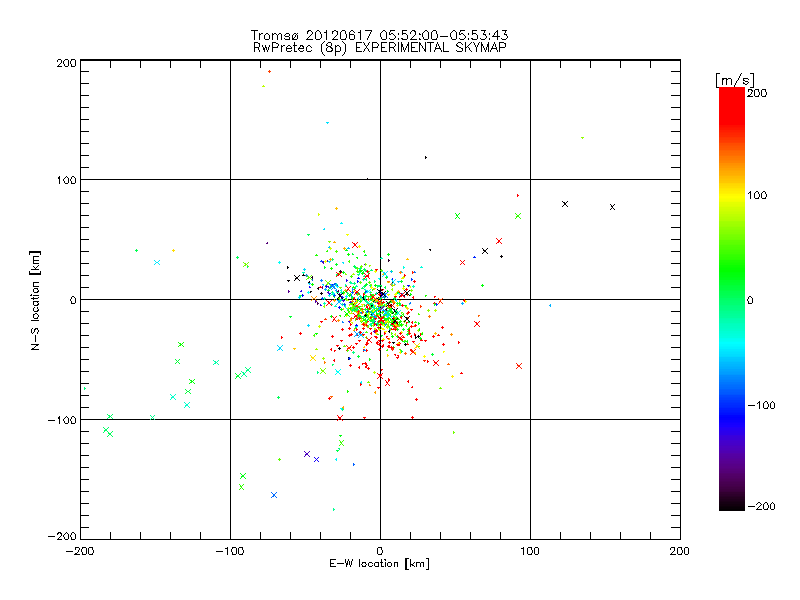
Task: Select the isolated black dot near 118 km N-S
Action: click(426, 158)
